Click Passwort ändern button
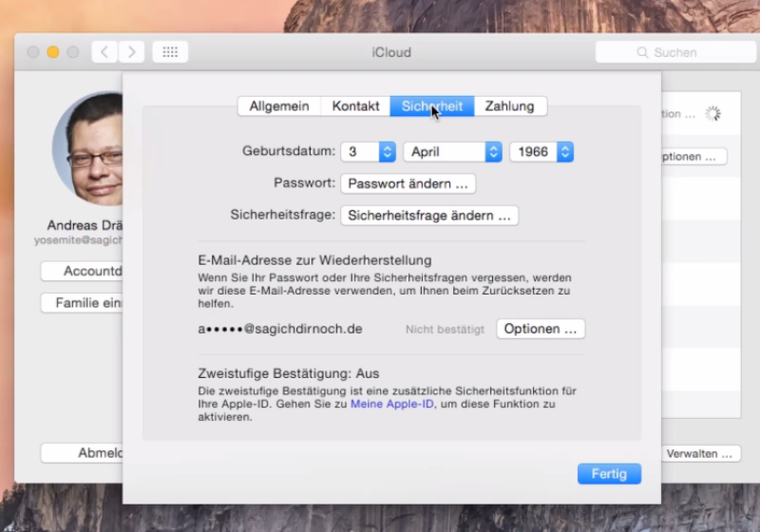 click(408, 183)
